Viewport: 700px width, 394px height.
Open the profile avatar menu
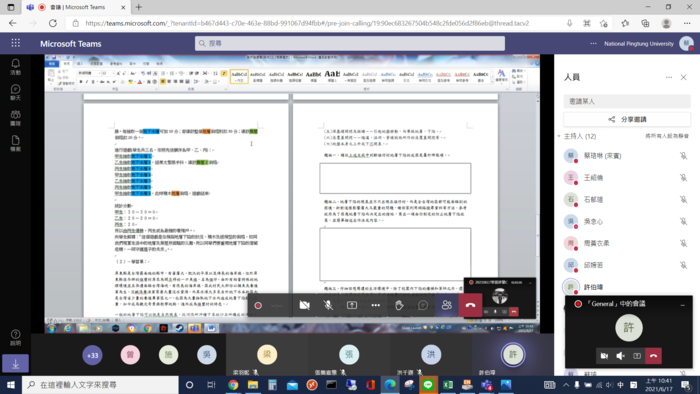click(x=686, y=43)
